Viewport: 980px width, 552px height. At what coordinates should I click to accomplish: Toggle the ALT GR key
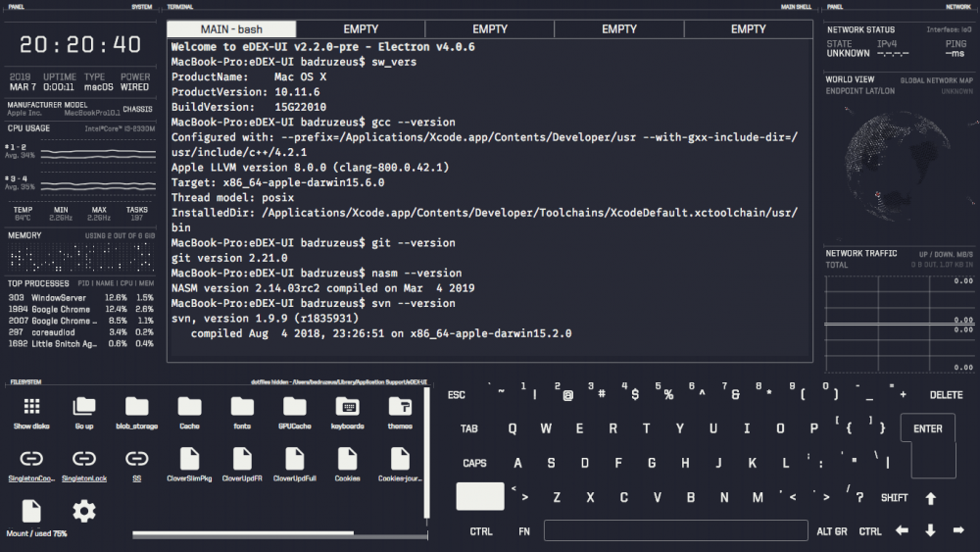click(831, 531)
